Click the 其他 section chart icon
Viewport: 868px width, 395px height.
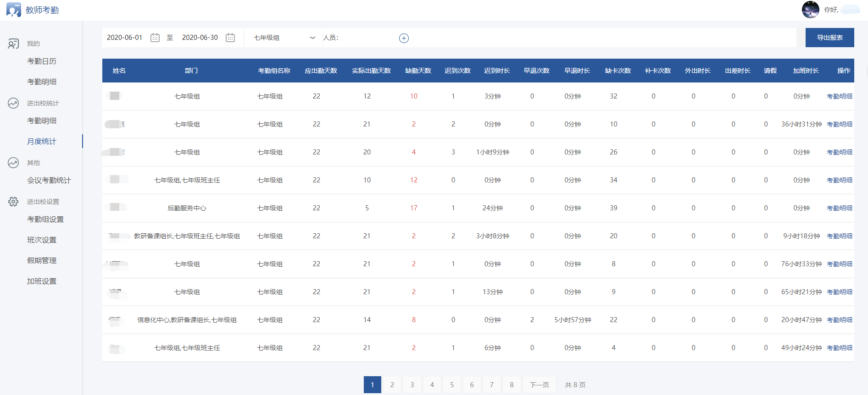(x=13, y=163)
